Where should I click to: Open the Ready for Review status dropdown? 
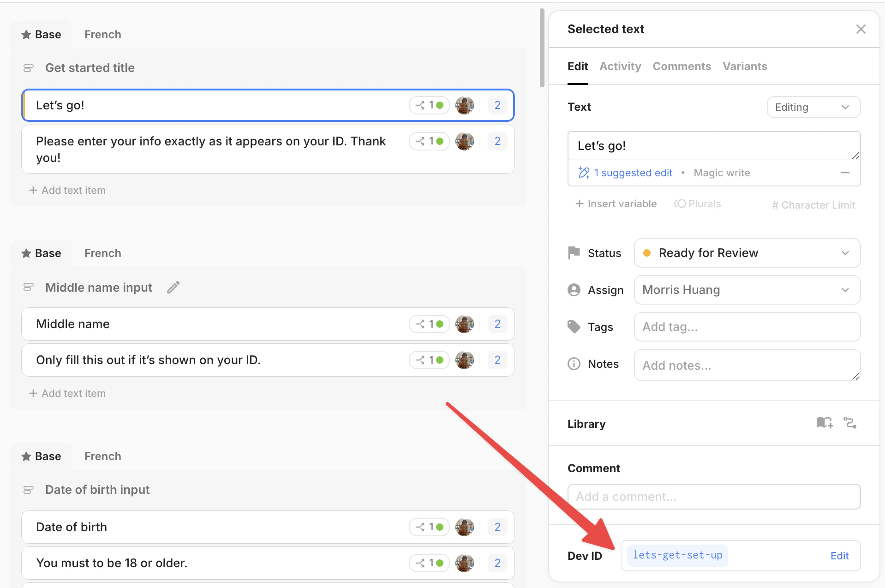coord(747,253)
